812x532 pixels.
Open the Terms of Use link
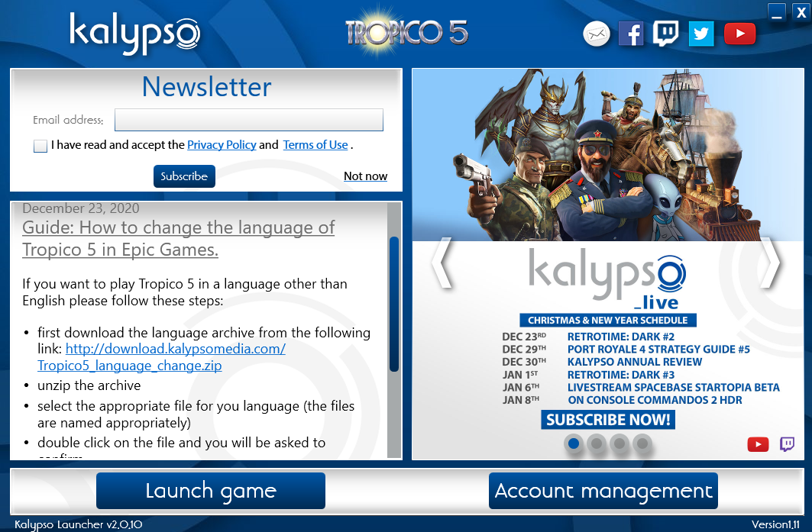[315, 145]
